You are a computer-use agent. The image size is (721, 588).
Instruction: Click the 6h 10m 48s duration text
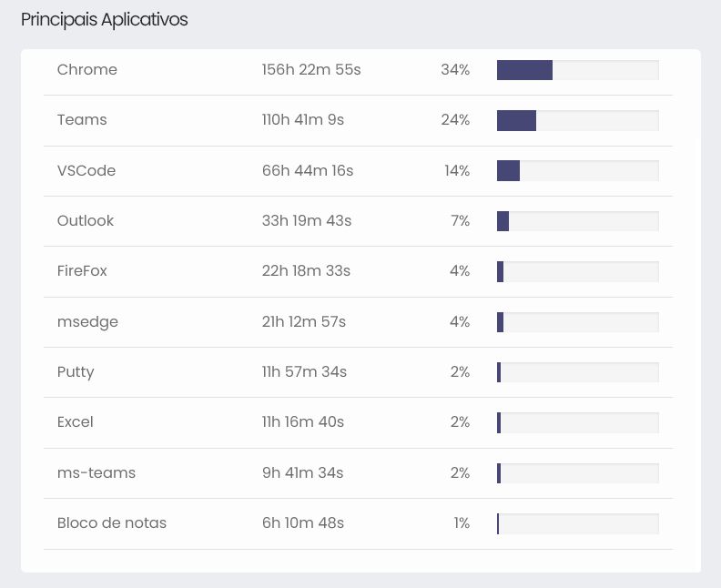click(x=304, y=523)
